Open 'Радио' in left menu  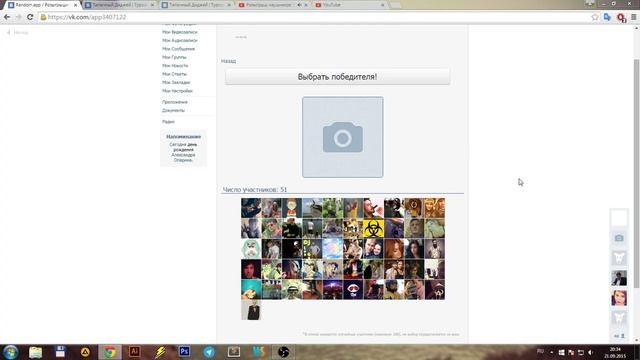tap(168, 122)
